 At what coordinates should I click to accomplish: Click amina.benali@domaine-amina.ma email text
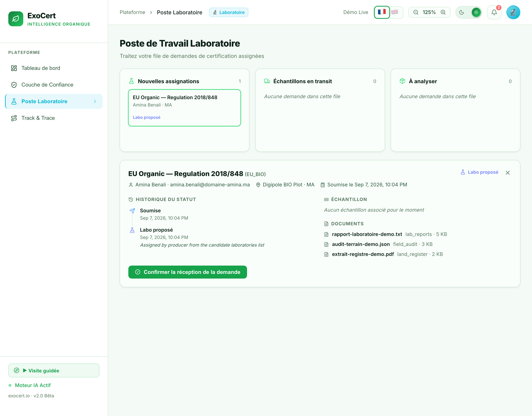(210, 185)
